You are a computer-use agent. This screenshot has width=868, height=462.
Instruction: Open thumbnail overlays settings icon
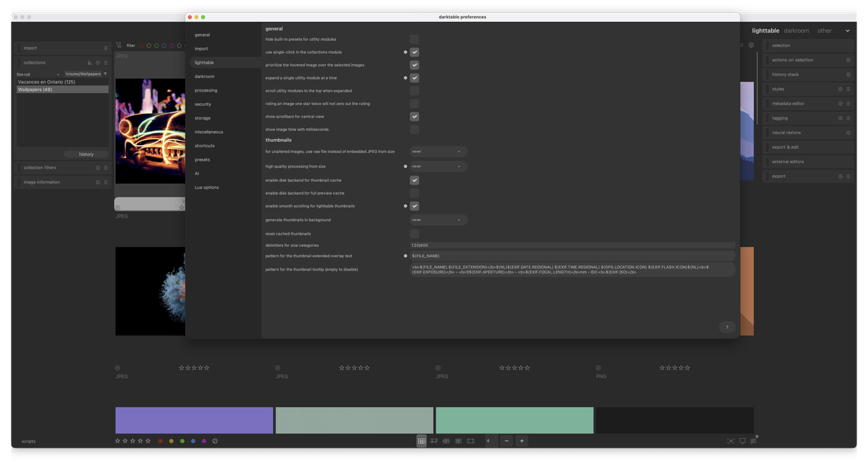click(x=753, y=441)
